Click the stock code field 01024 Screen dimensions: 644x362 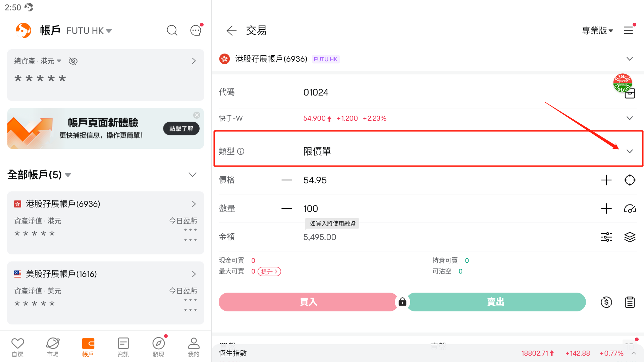click(x=316, y=93)
